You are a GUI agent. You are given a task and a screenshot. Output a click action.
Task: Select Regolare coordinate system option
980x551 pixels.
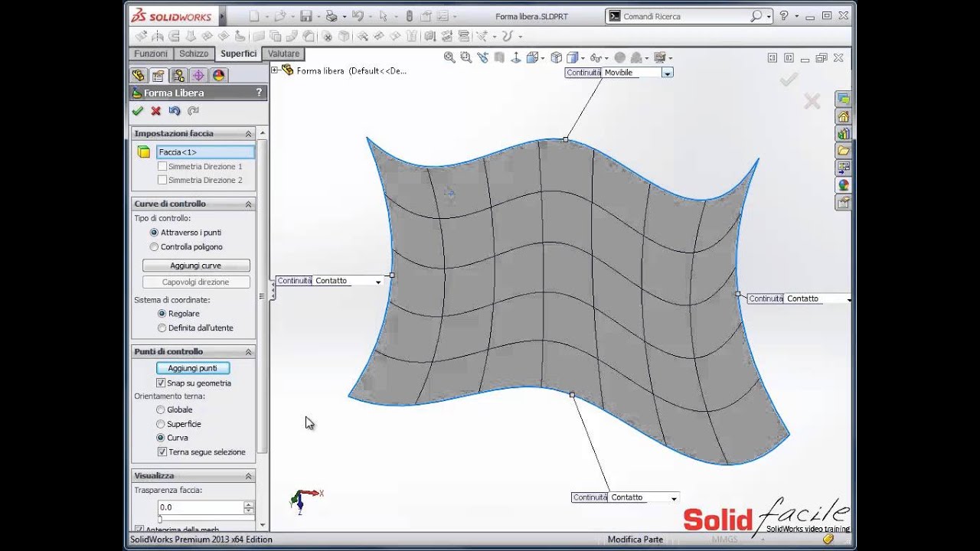[162, 313]
